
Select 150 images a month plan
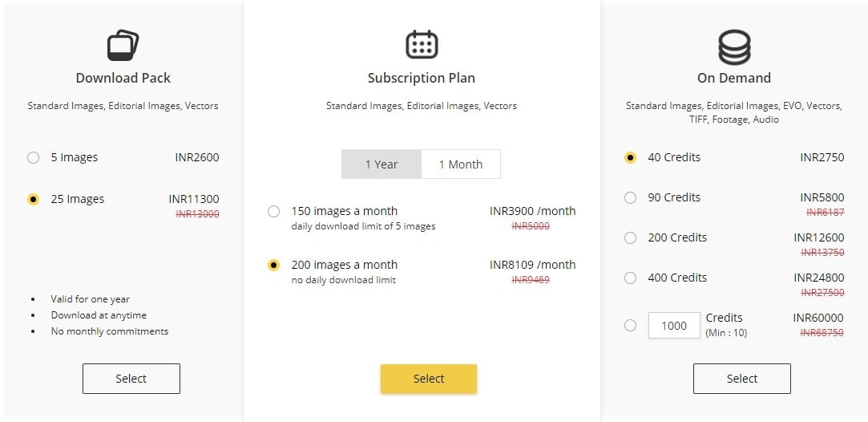click(274, 212)
